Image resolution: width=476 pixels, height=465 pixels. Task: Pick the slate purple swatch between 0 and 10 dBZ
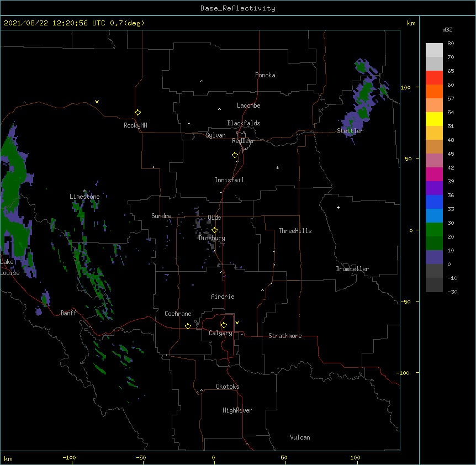coord(434,257)
